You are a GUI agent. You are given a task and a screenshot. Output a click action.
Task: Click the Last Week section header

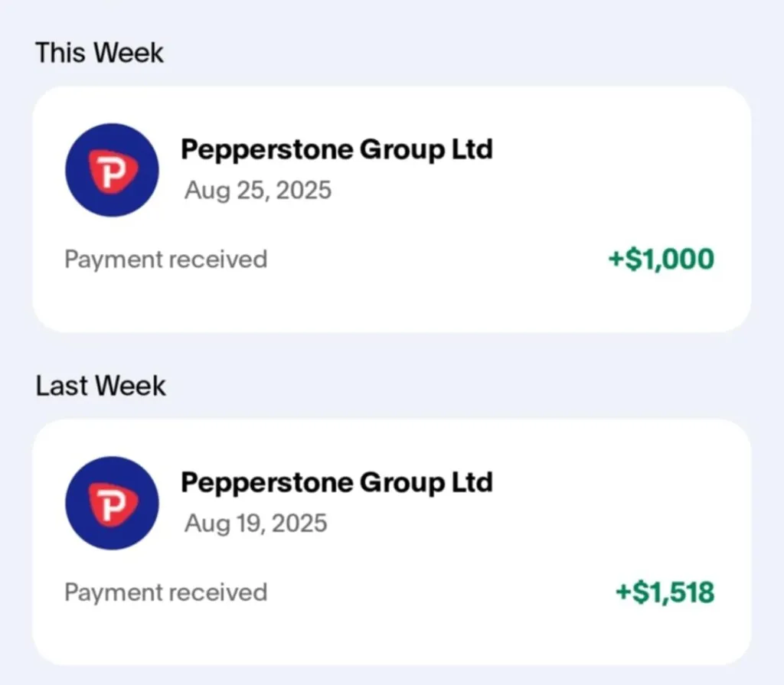coord(100,386)
